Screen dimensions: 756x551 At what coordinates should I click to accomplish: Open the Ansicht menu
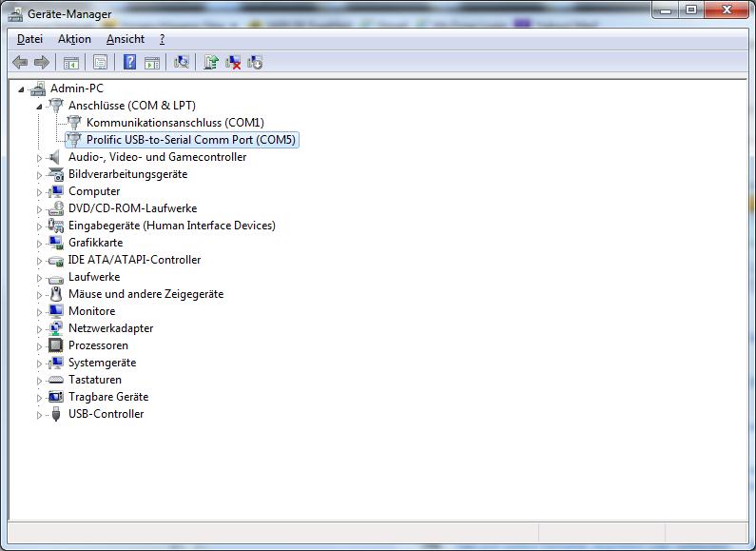[x=126, y=39]
